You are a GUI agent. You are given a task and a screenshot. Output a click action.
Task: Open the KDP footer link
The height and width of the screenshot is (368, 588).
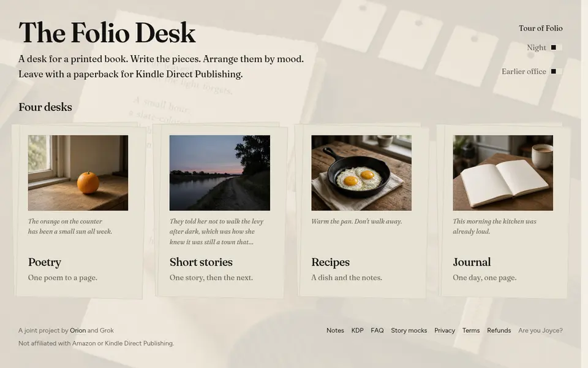[x=357, y=331]
